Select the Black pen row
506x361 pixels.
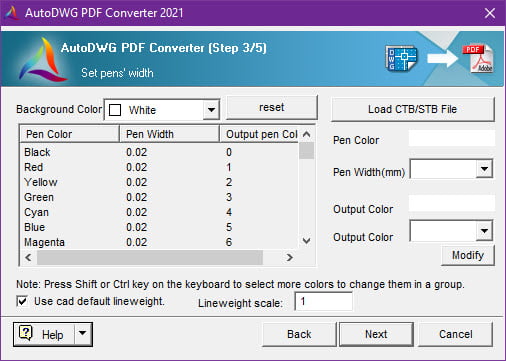click(159, 152)
